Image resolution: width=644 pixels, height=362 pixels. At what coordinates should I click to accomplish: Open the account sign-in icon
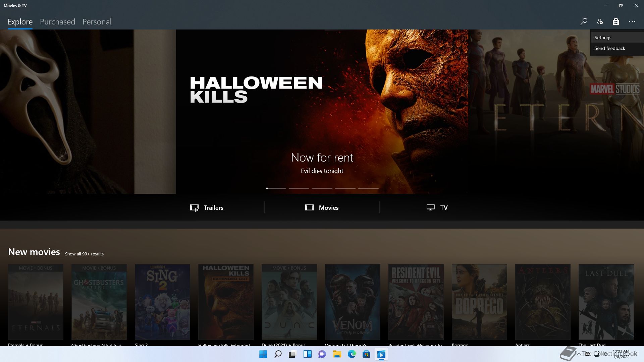pyautogui.click(x=600, y=22)
